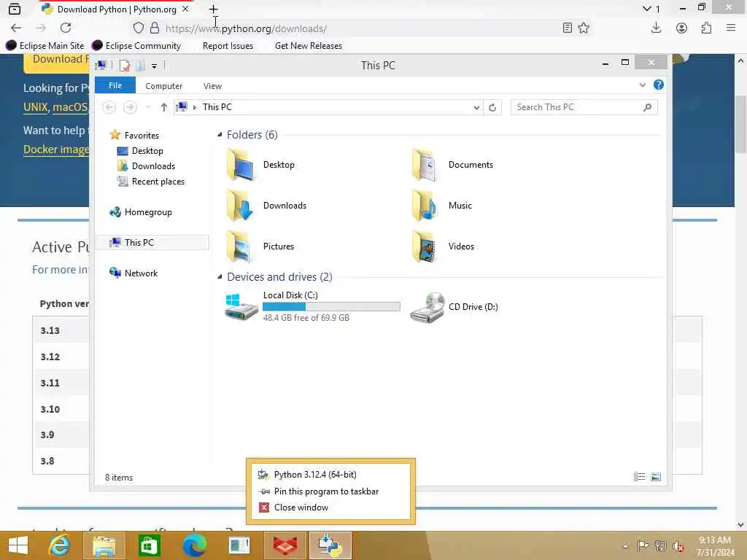This screenshot has width=747, height=560.
Task: Open Eclipse Main Site bookmark
Action: point(44,46)
